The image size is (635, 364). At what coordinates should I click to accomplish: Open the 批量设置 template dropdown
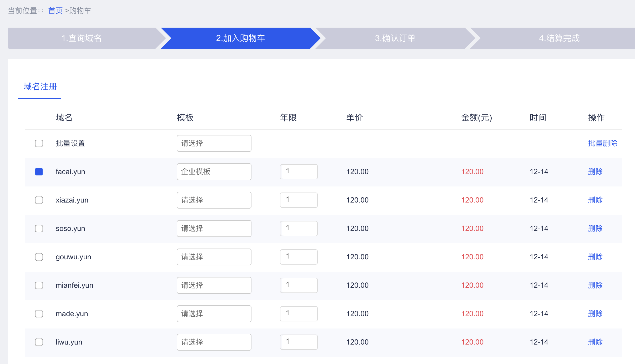click(x=214, y=143)
